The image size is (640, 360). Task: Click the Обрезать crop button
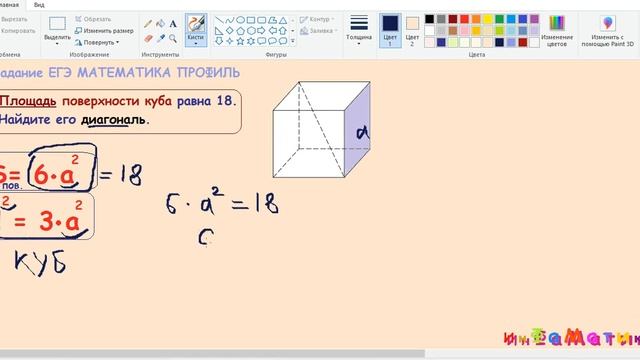93,19
